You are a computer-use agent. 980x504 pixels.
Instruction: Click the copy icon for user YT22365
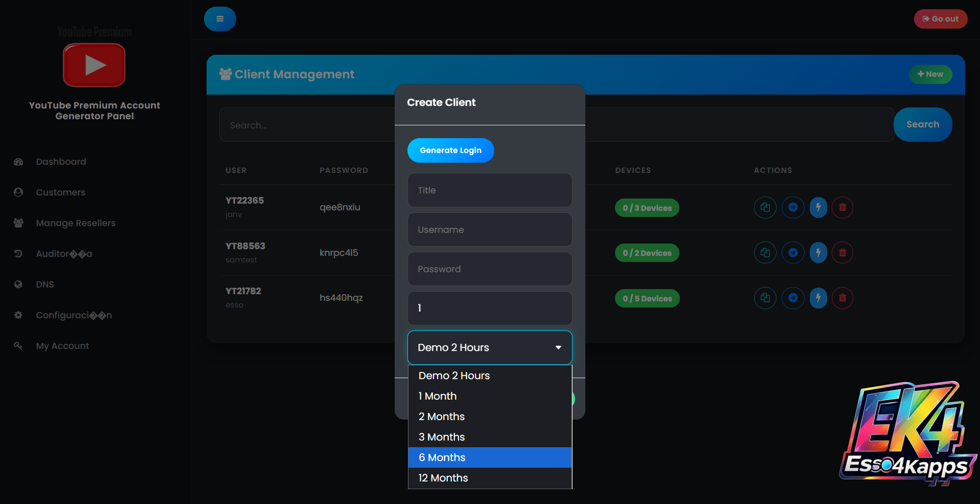click(765, 207)
